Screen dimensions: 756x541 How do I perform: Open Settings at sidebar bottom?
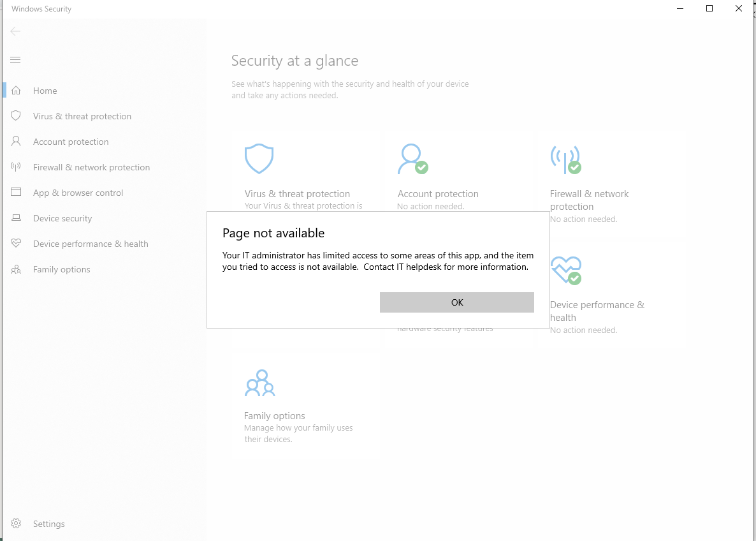(x=48, y=524)
